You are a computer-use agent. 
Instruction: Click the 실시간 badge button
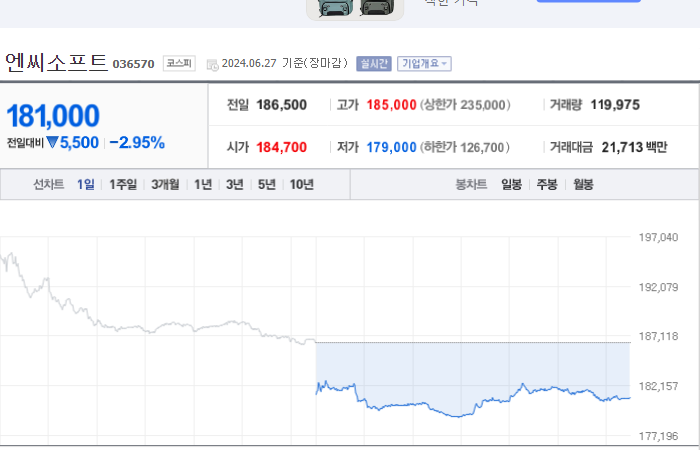(374, 64)
